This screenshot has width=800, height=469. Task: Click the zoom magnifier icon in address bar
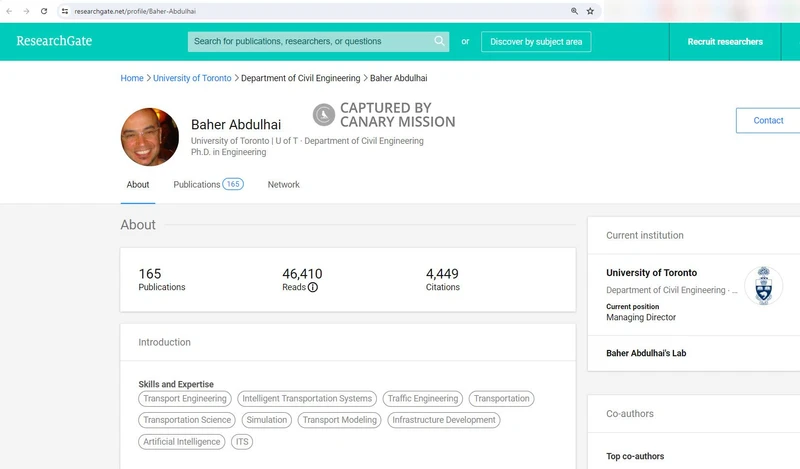[574, 11]
